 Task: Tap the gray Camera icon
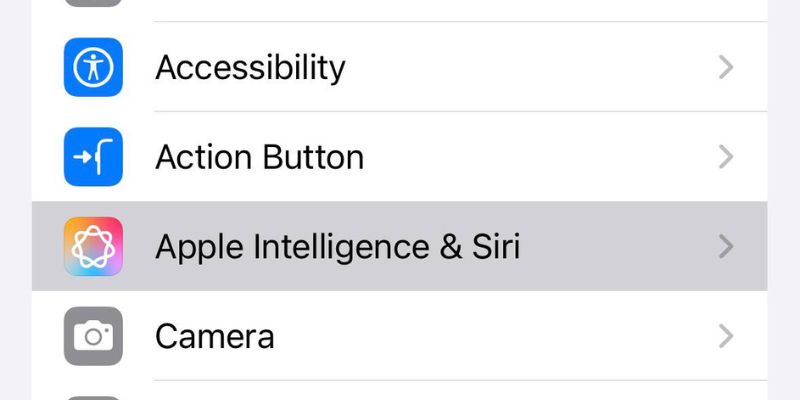point(93,336)
